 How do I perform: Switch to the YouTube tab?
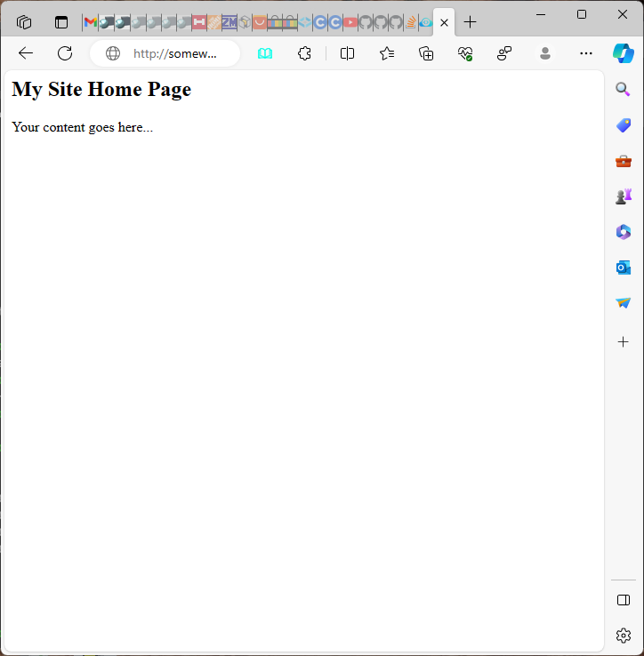coord(350,22)
